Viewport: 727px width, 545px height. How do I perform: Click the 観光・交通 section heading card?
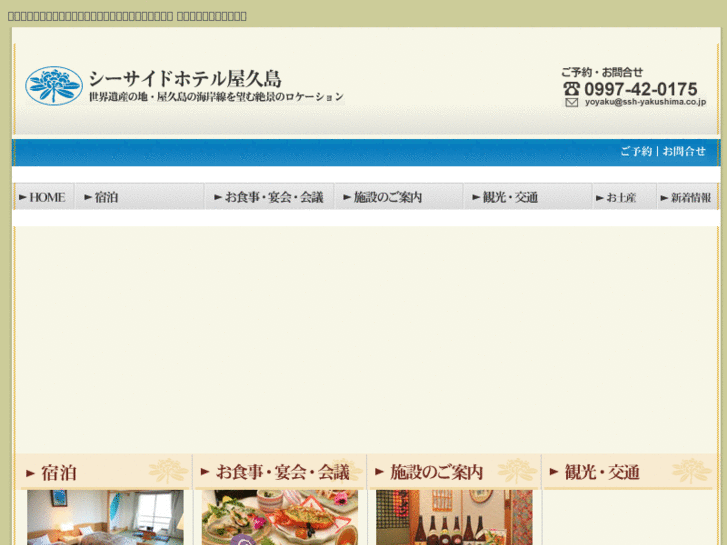[630, 472]
